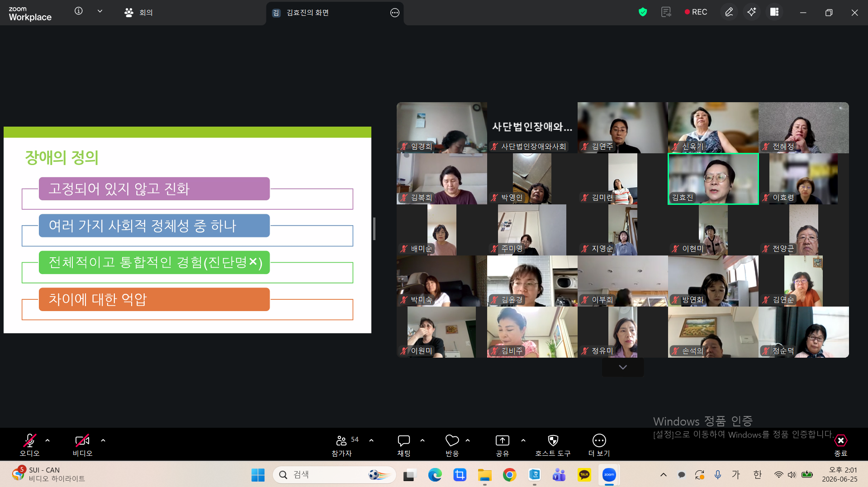Viewport: 868px width, 487px height.
Task: Expand audio options arrow
Action: 47,440
